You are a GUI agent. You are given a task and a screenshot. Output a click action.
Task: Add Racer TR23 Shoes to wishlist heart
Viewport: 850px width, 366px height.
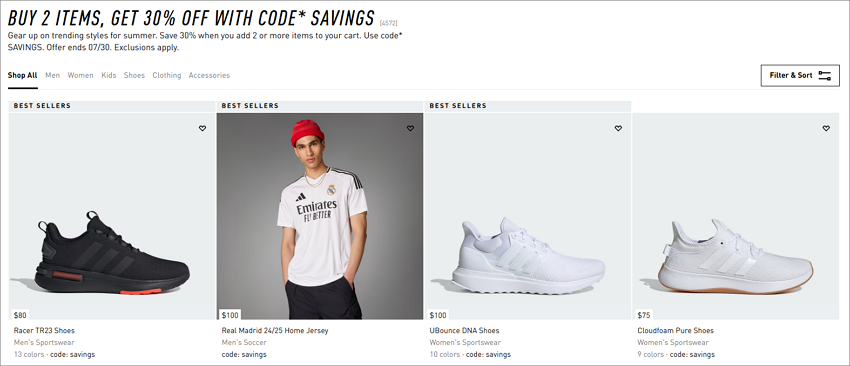point(202,129)
